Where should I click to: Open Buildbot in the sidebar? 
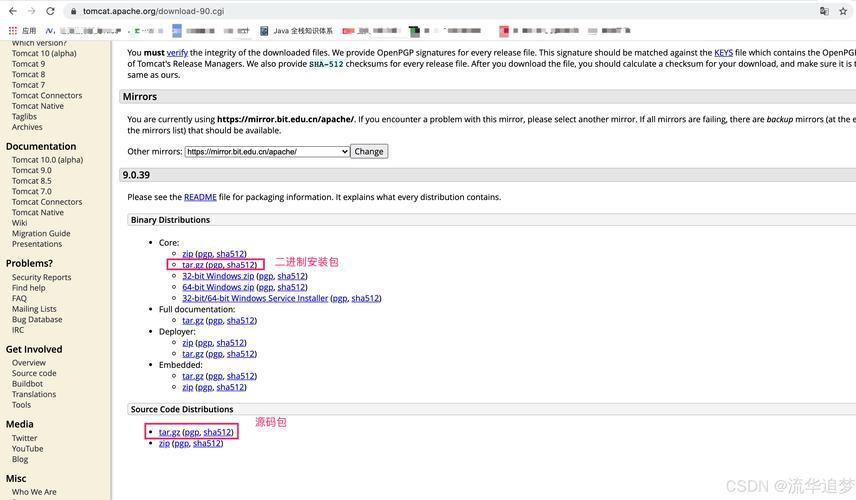tap(27, 384)
